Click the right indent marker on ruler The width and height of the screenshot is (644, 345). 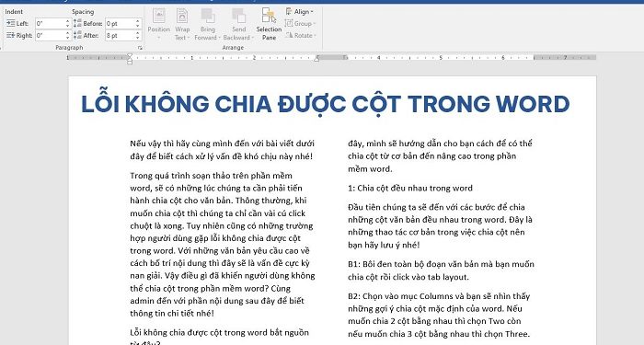316,59
